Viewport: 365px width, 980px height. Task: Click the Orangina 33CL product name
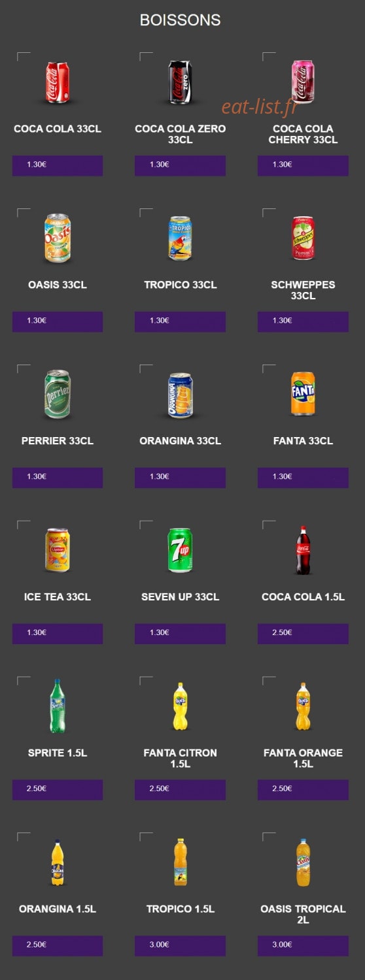pyautogui.click(x=180, y=441)
